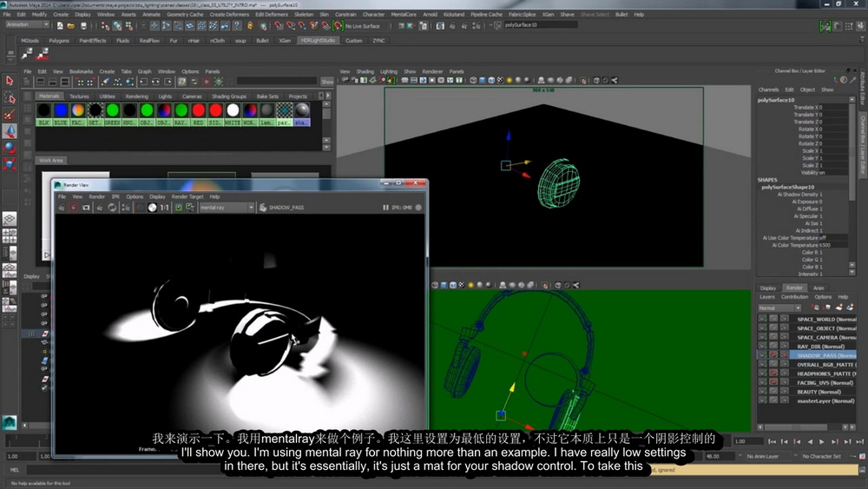Switch to the Textures tab in Hypershade
Image resolution: width=868 pixels, height=489 pixels.
coord(79,96)
